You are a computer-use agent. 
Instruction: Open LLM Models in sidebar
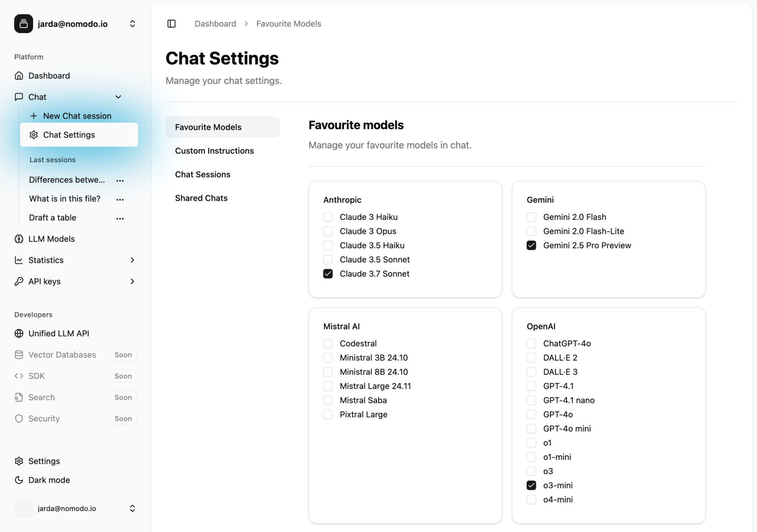51,239
